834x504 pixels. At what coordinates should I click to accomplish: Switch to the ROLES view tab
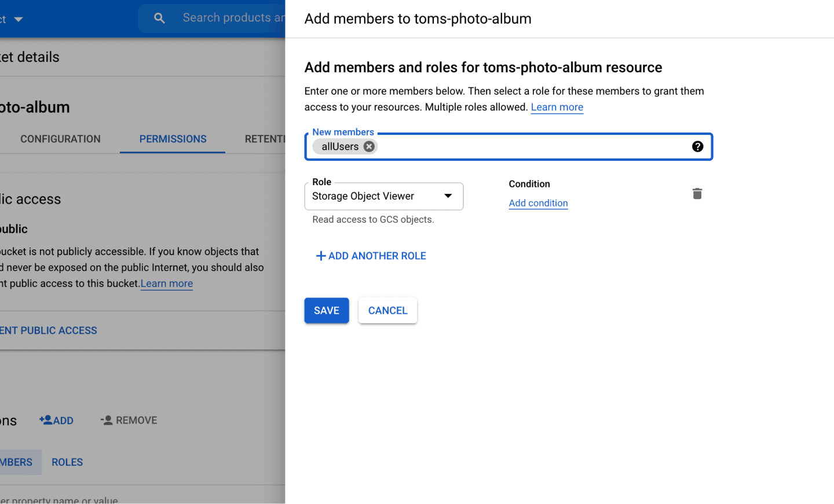[x=67, y=462]
